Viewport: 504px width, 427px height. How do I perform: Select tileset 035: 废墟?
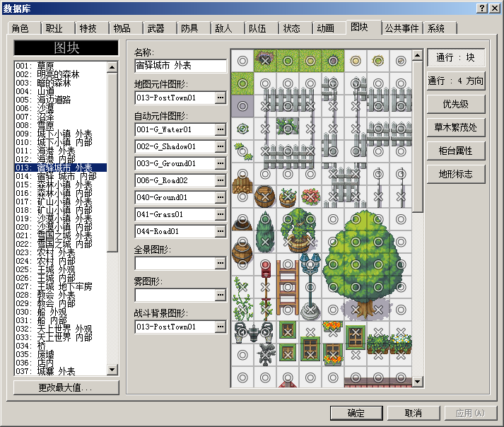pos(61,354)
